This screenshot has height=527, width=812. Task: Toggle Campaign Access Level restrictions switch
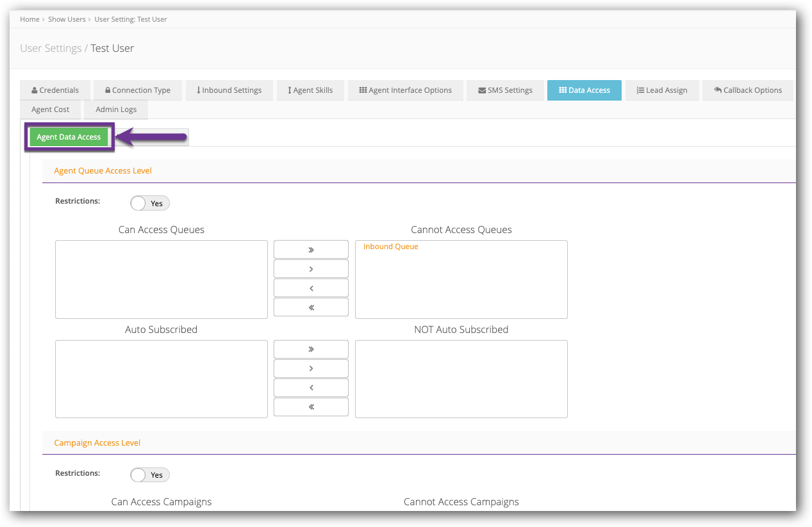tap(149, 475)
